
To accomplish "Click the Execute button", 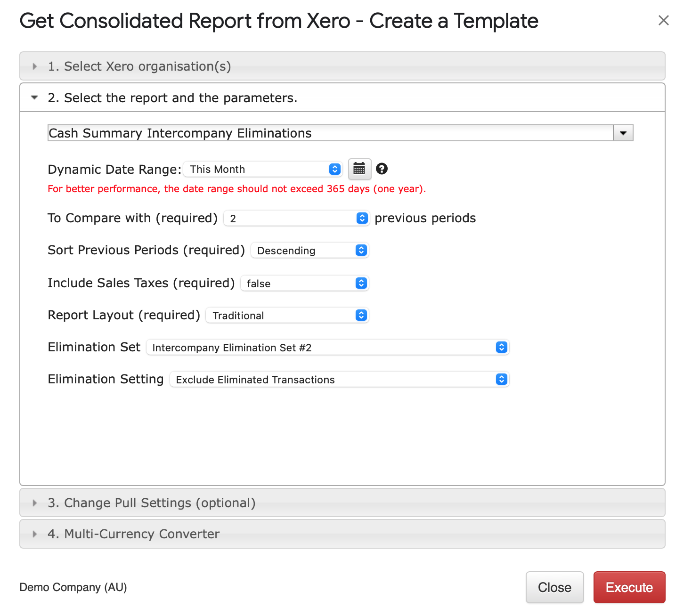I will pos(629,587).
